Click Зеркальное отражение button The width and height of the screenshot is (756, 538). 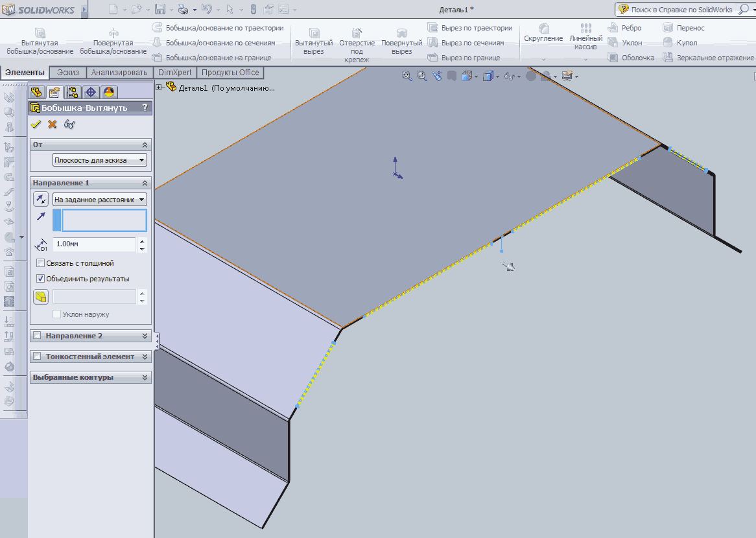click(709, 58)
